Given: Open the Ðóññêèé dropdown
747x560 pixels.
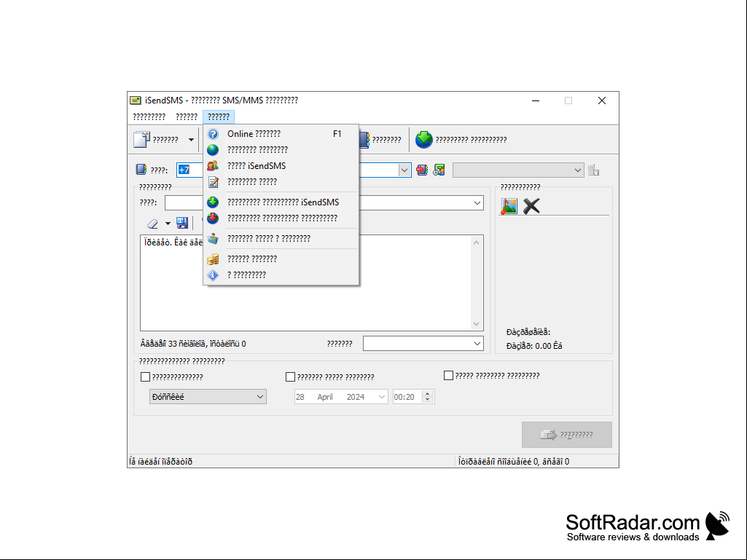Looking at the screenshot, I should tap(208, 397).
